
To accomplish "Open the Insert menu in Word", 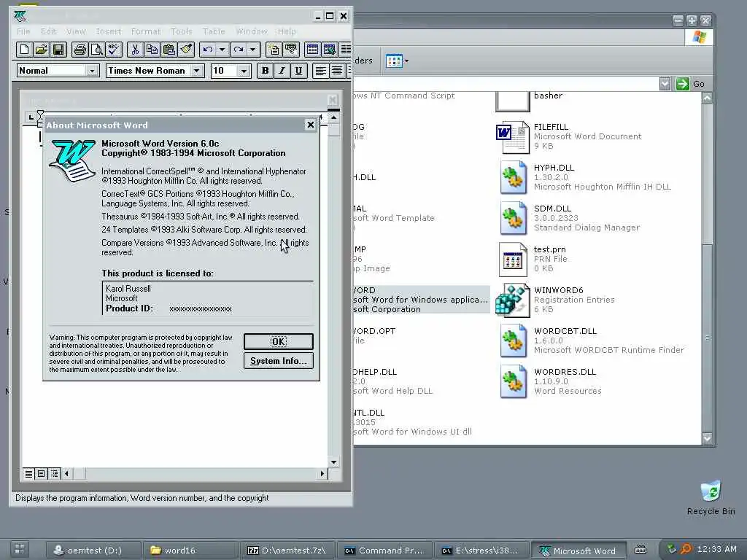I will pyautogui.click(x=109, y=31).
